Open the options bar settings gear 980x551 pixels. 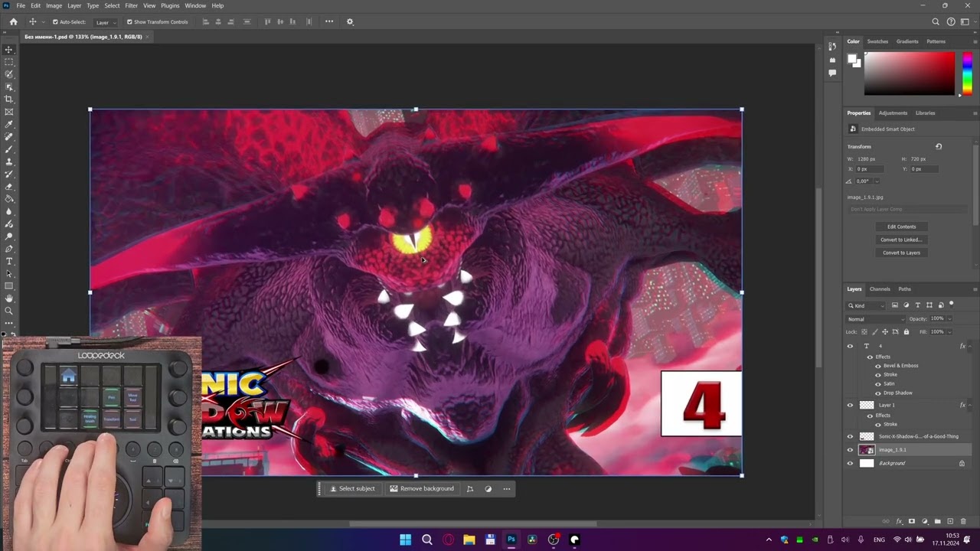(350, 21)
